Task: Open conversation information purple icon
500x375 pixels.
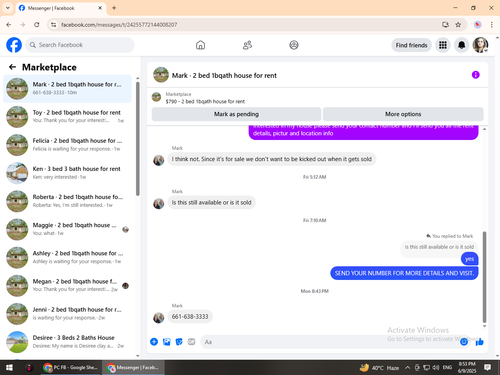Action: click(x=475, y=75)
